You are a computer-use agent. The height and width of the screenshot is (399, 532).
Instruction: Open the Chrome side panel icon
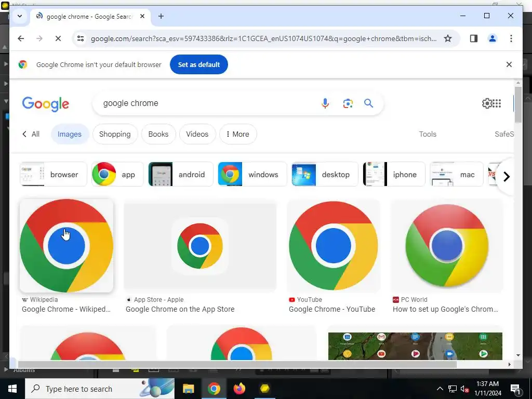click(474, 38)
